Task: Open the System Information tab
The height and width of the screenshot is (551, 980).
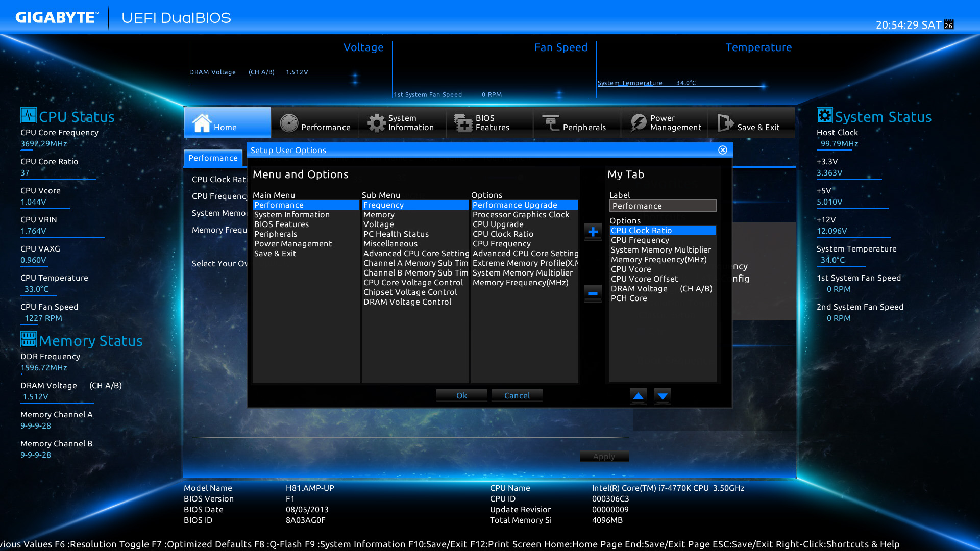Action: click(x=402, y=122)
